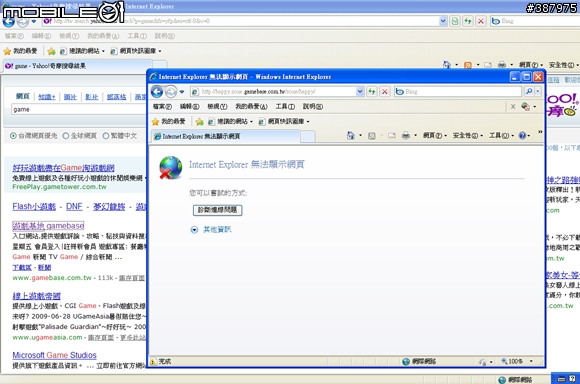Open 我的最愛 favorites center in Yahoo window

coord(20,51)
